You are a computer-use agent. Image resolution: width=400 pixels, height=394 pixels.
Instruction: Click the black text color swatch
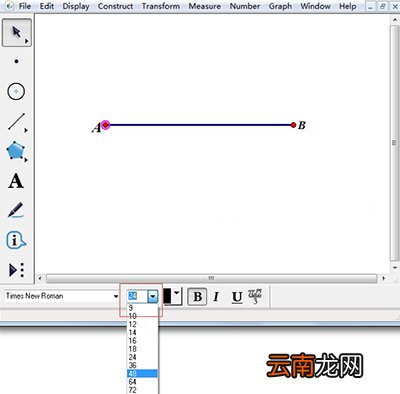tap(168, 296)
